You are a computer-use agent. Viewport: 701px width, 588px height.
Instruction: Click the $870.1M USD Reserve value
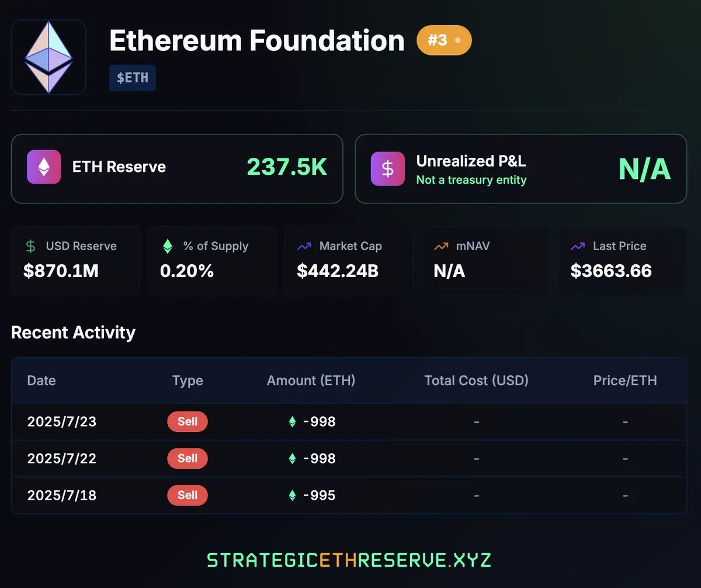(61, 271)
